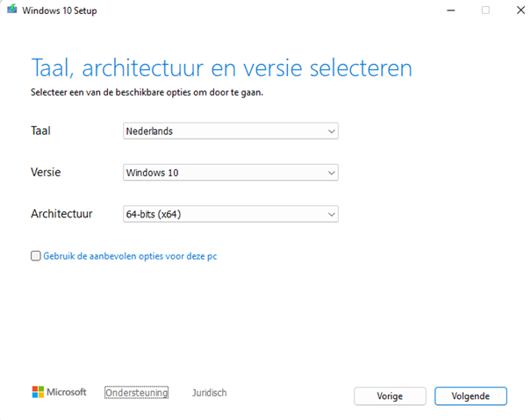The image size is (531, 420).
Task: Click the 'Windows 10 Setup' title text
Action: (60, 11)
